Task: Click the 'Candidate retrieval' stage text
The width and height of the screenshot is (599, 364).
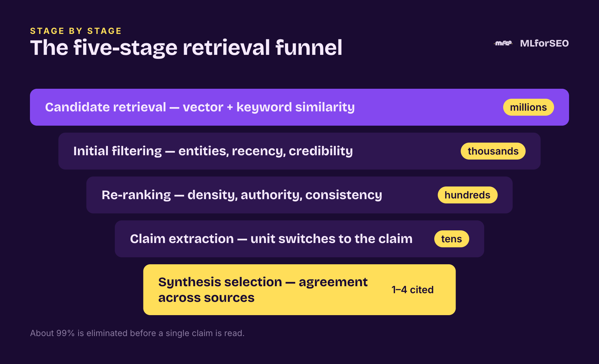Action: coord(200,107)
